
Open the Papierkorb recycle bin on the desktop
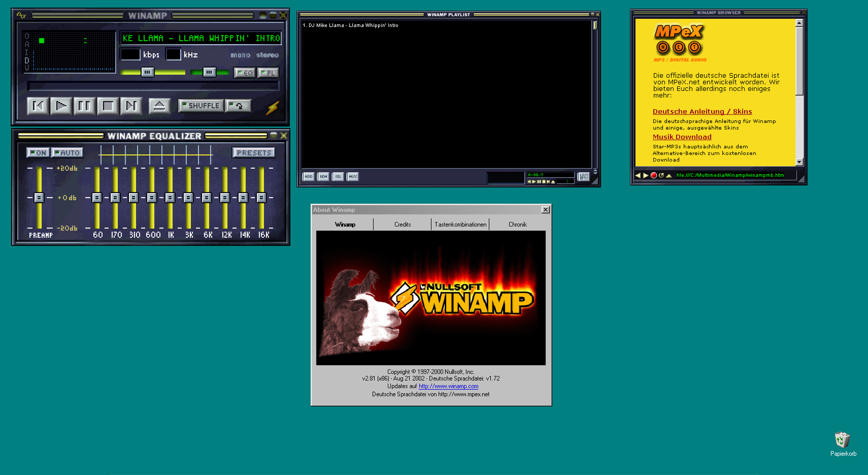coord(843,444)
